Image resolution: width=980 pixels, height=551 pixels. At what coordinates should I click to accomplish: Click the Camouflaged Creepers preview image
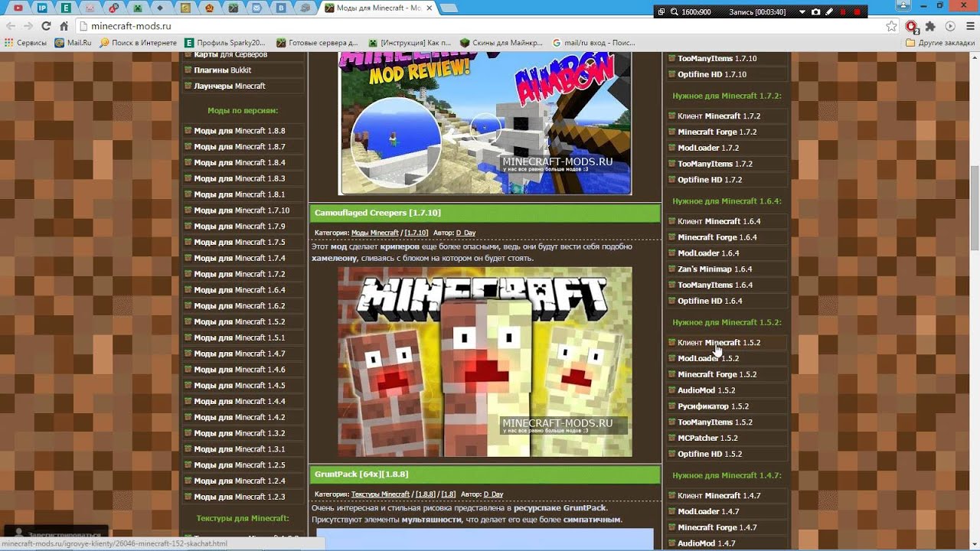click(485, 361)
